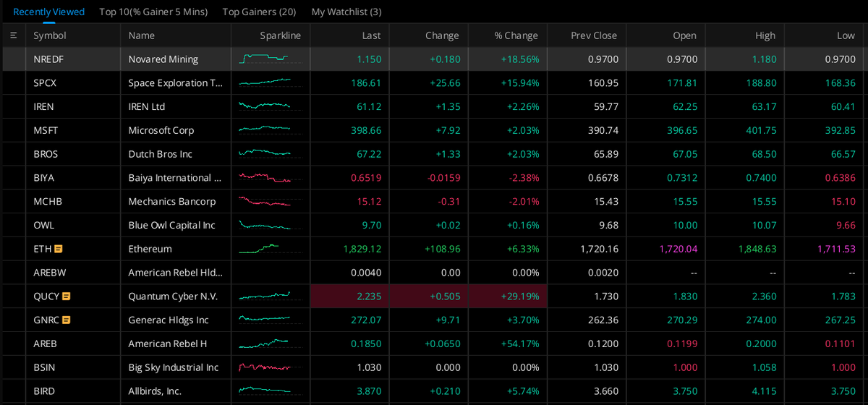The image size is (868, 405).
Task: Open the My Watchlist (3) tab
Action: [x=346, y=12]
